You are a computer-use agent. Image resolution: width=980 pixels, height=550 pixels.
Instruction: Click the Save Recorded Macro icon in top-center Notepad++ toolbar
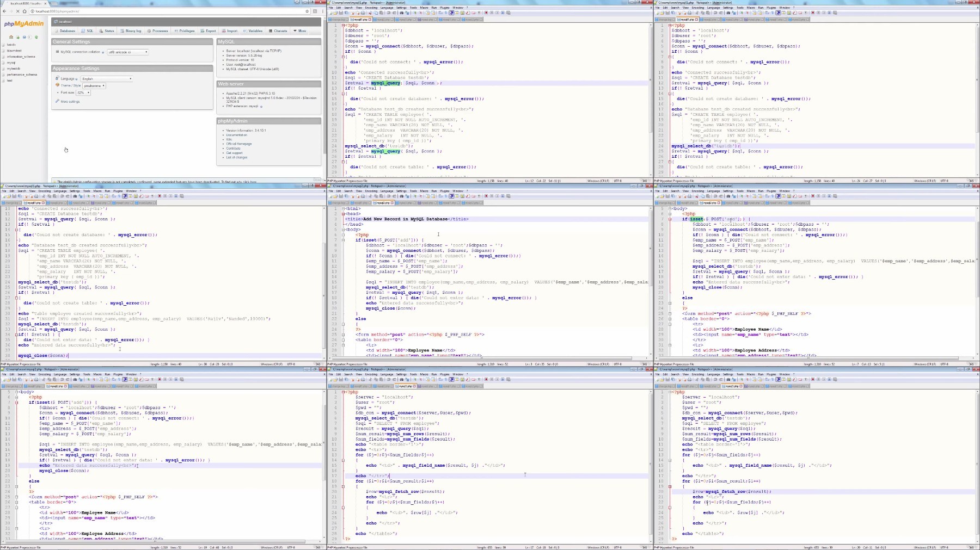(508, 13)
